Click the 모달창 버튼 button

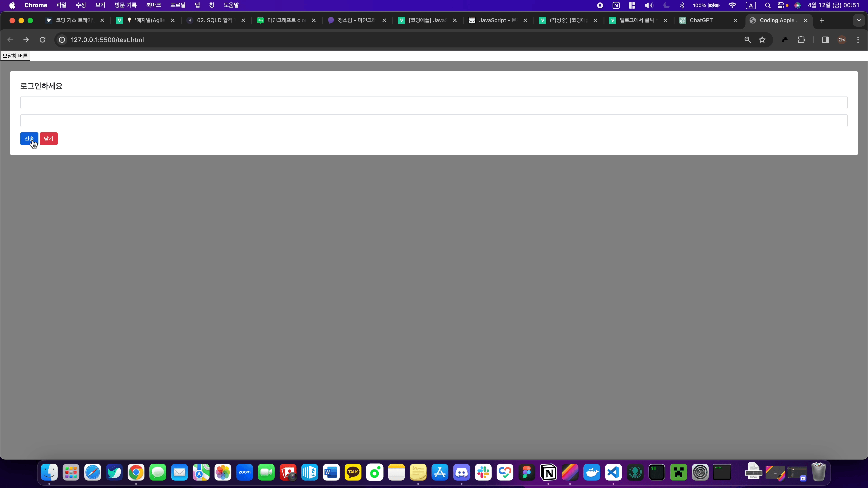click(x=15, y=56)
